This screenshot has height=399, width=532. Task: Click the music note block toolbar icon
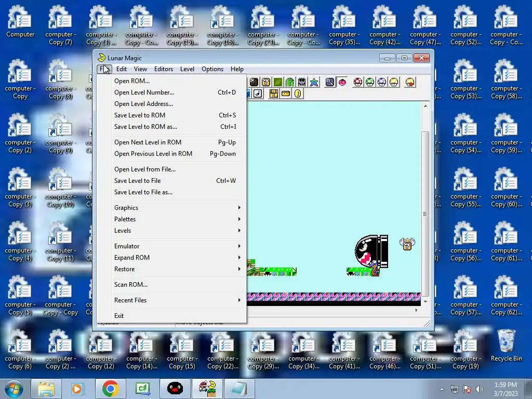point(258,94)
